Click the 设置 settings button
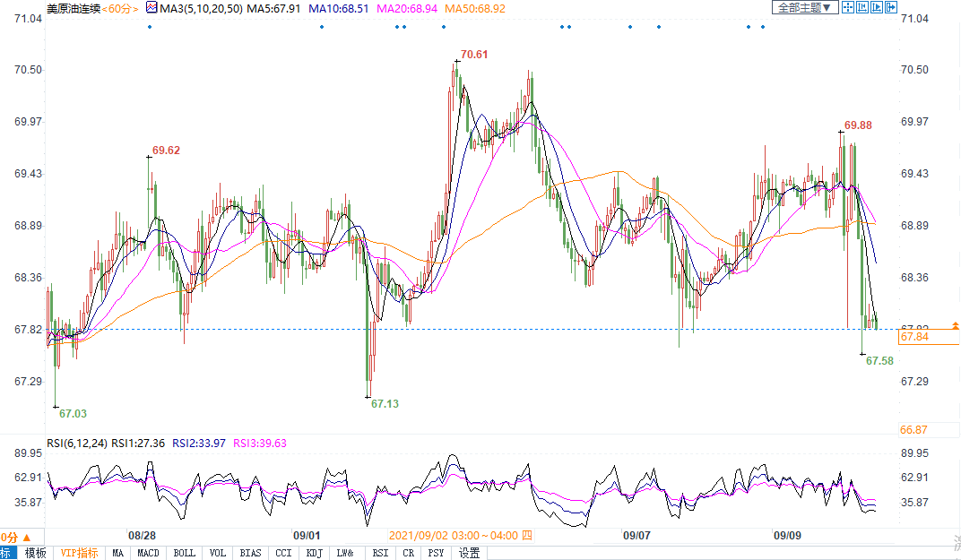Image resolution: width=961 pixels, height=560 pixels. tap(469, 553)
